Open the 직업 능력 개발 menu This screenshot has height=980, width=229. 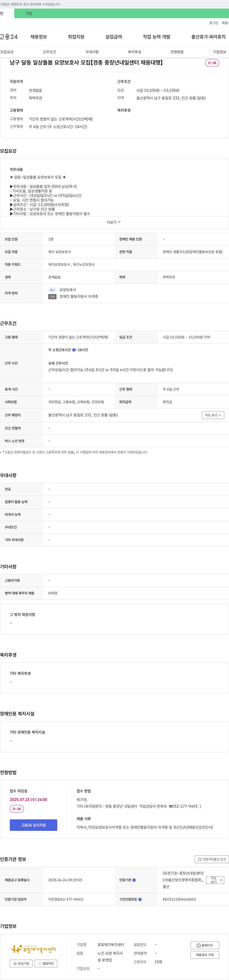tap(156, 37)
